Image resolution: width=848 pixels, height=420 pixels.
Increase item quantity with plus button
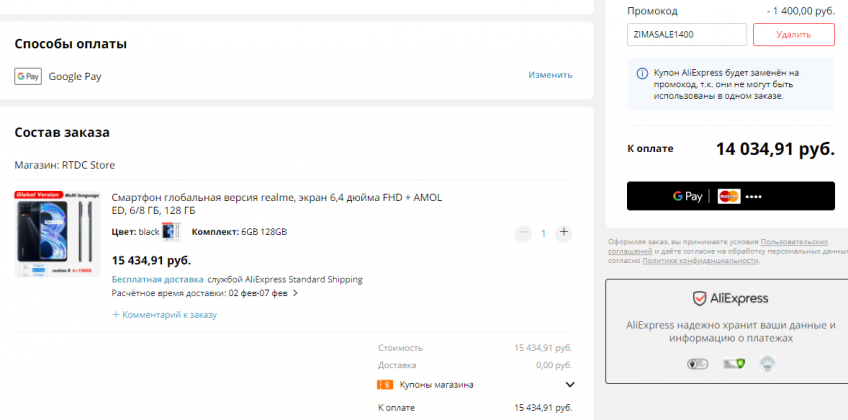point(564,233)
